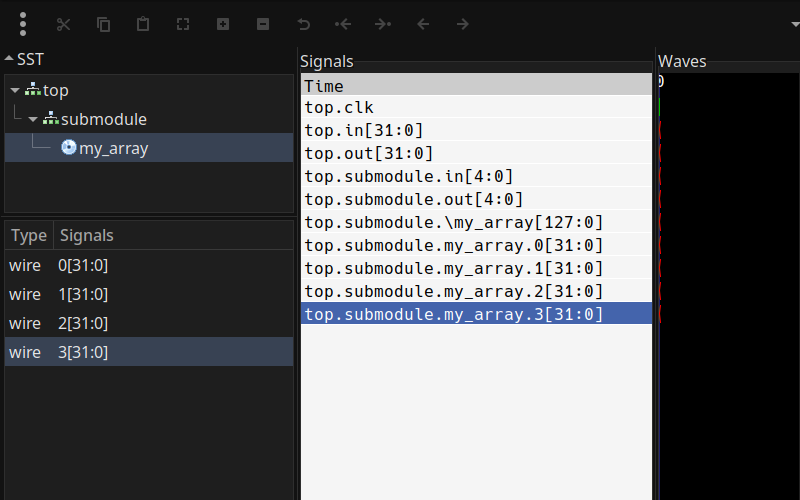
Task: Select top.submodule.my_array.1[31:0] signal
Action: pyautogui.click(x=477, y=268)
